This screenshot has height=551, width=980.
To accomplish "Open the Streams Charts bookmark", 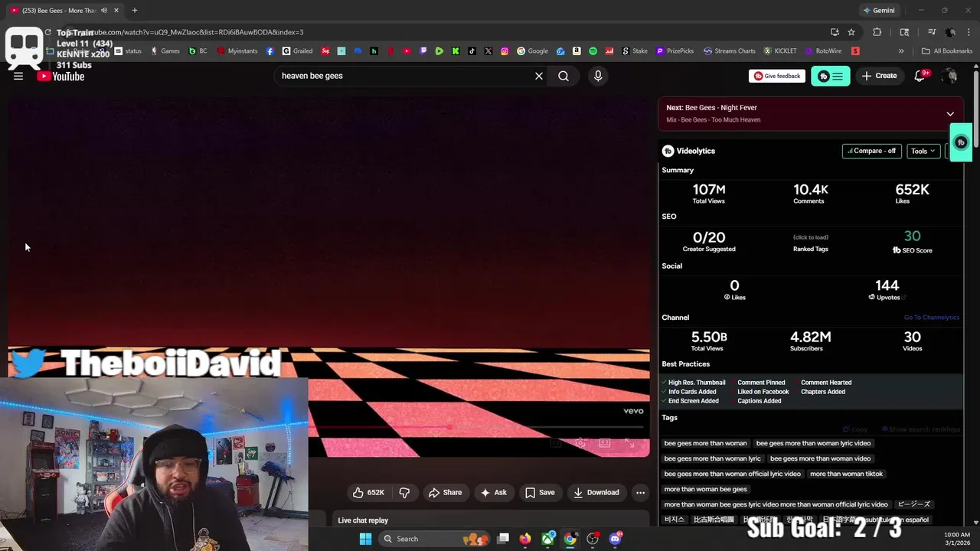I will pyautogui.click(x=729, y=51).
